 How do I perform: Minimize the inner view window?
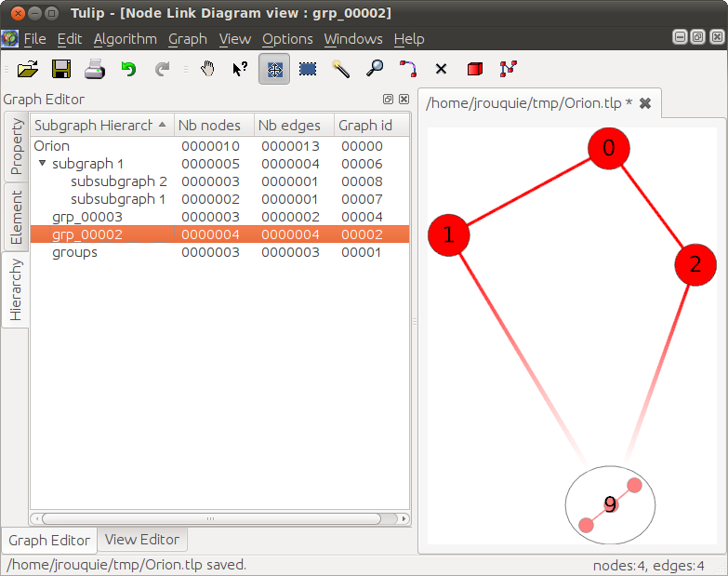coord(680,37)
